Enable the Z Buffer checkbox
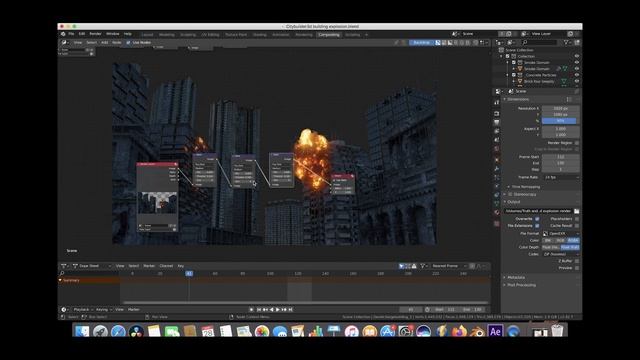 coord(577,261)
